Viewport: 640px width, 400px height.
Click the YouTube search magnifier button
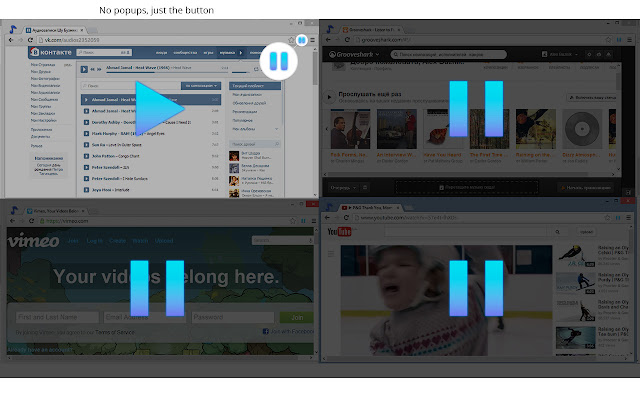click(x=557, y=232)
